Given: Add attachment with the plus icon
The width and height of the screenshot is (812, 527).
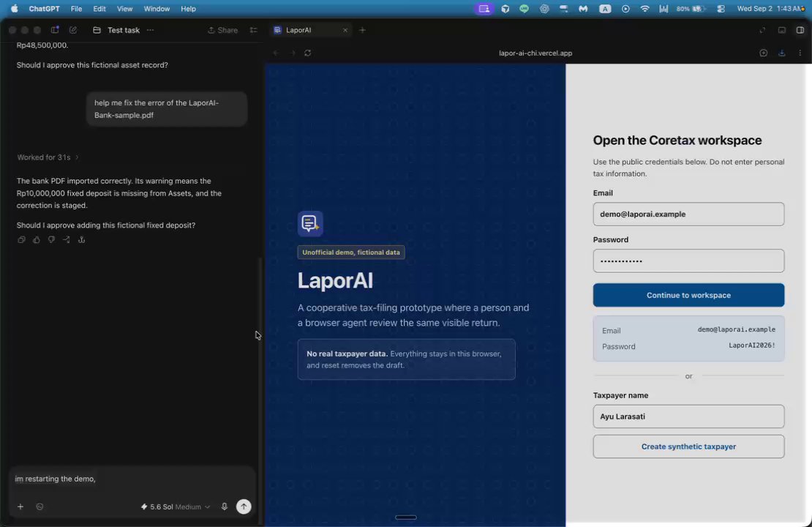Looking at the screenshot, I should click(x=20, y=507).
